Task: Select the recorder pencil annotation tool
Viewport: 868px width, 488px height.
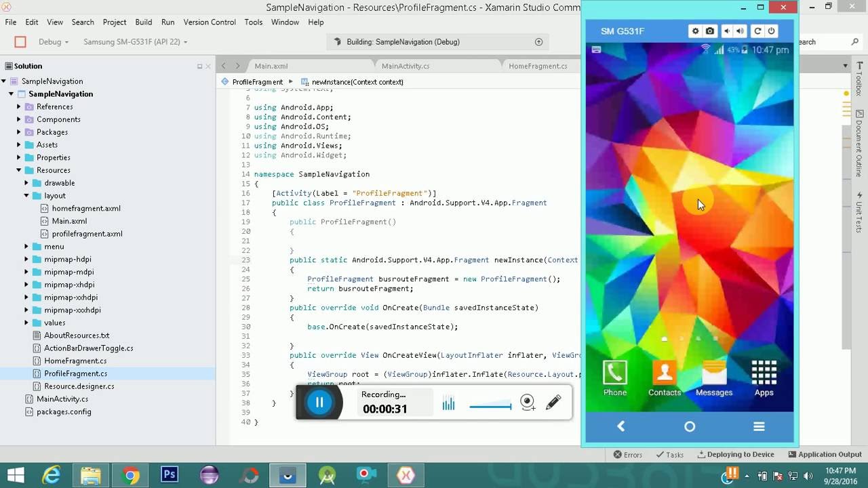Action: coord(553,403)
